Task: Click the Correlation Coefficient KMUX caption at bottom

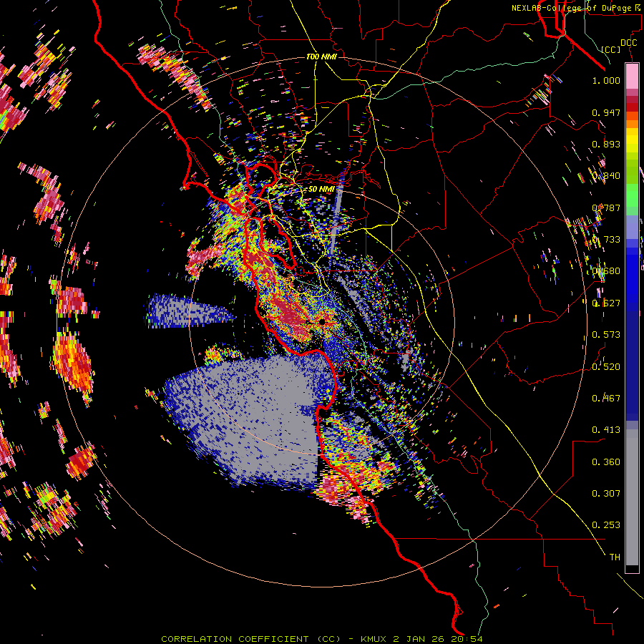Action: coord(321,639)
